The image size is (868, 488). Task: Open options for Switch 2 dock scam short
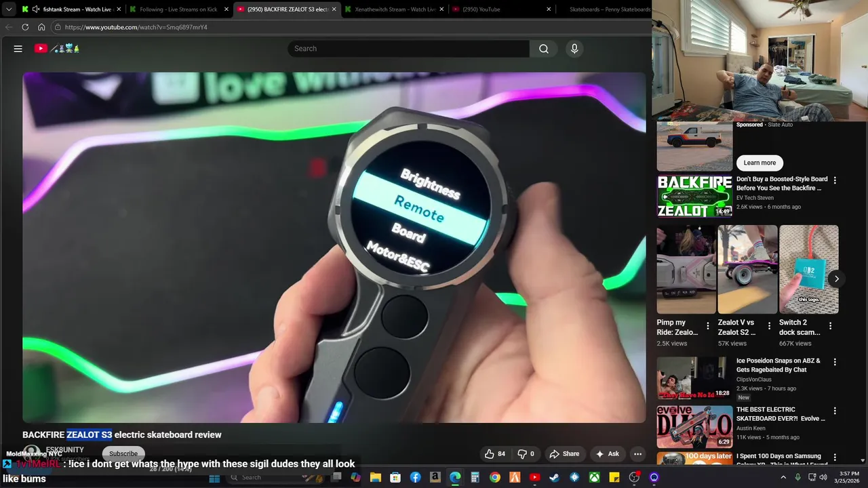[830, 326]
